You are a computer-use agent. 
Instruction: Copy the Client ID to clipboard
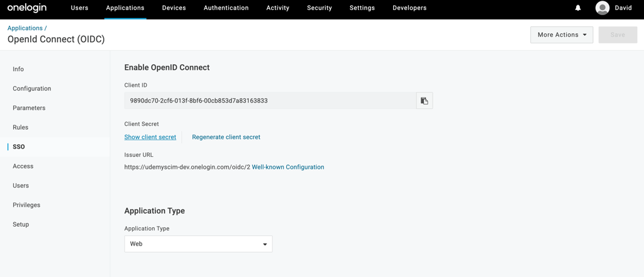pyautogui.click(x=425, y=101)
